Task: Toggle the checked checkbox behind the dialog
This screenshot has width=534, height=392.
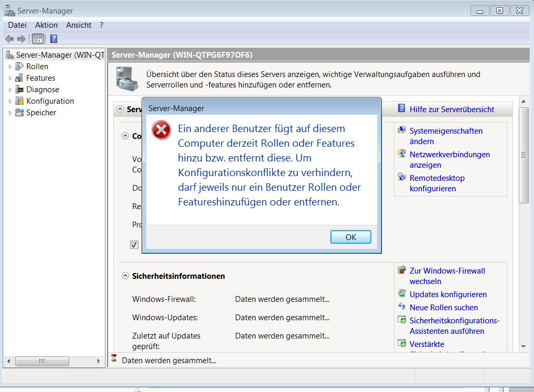Action: 134,245
